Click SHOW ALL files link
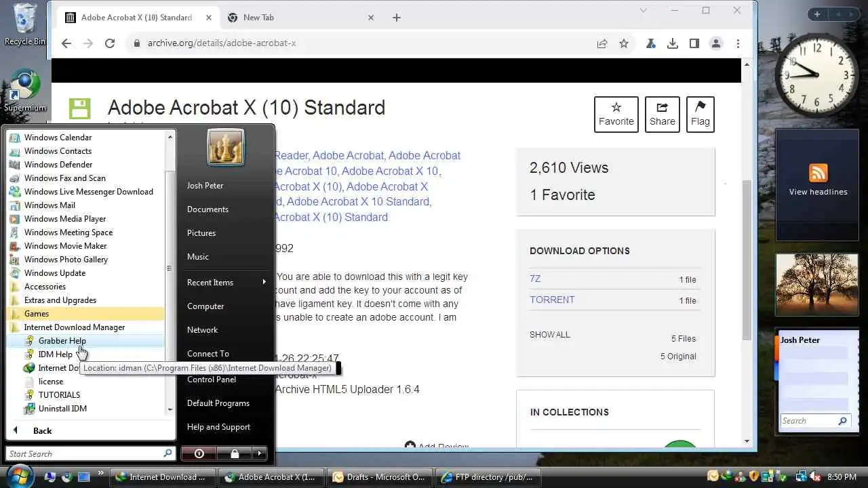The height and width of the screenshot is (488, 868). pyautogui.click(x=550, y=335)
